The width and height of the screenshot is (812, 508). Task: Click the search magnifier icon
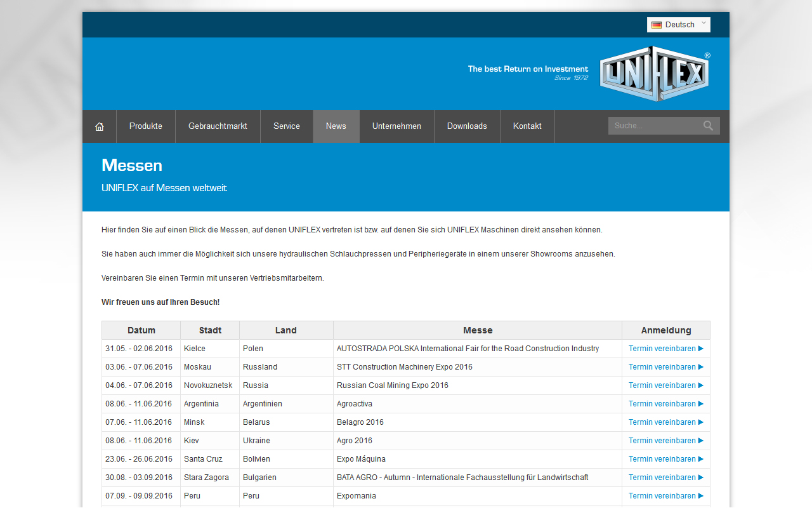[x=708, y=126]
